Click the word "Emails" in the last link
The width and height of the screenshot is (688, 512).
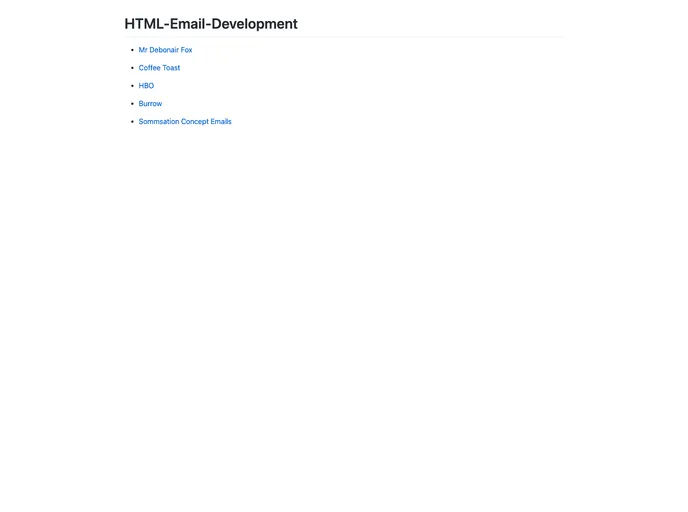point(220,122)
